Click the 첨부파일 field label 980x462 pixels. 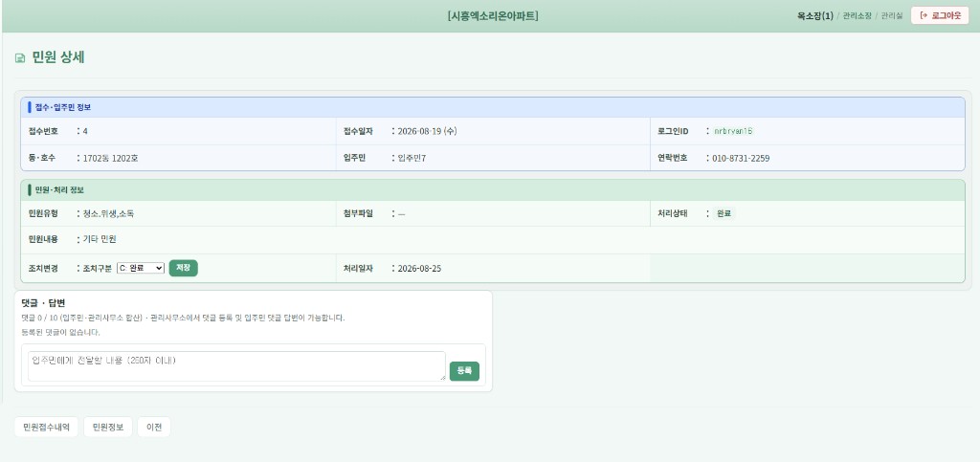[358, 213]
